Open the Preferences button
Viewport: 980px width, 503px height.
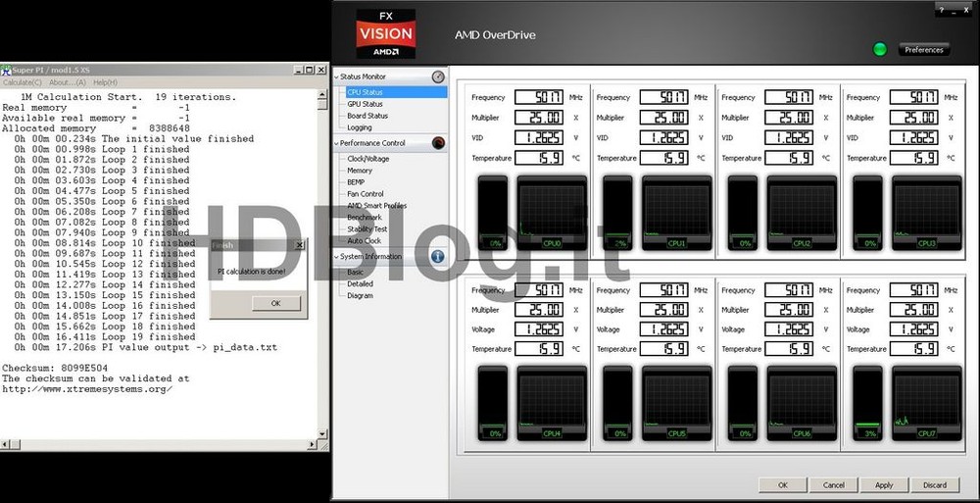(923, 50)
